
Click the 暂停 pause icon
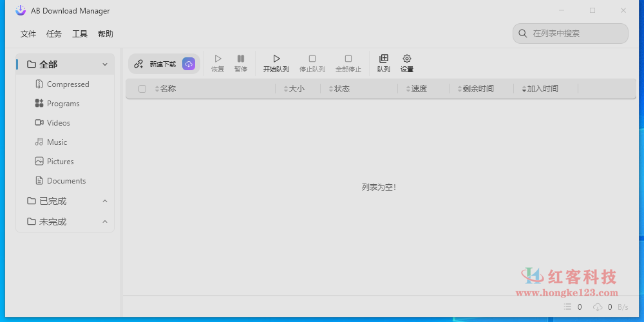[241, 59]
